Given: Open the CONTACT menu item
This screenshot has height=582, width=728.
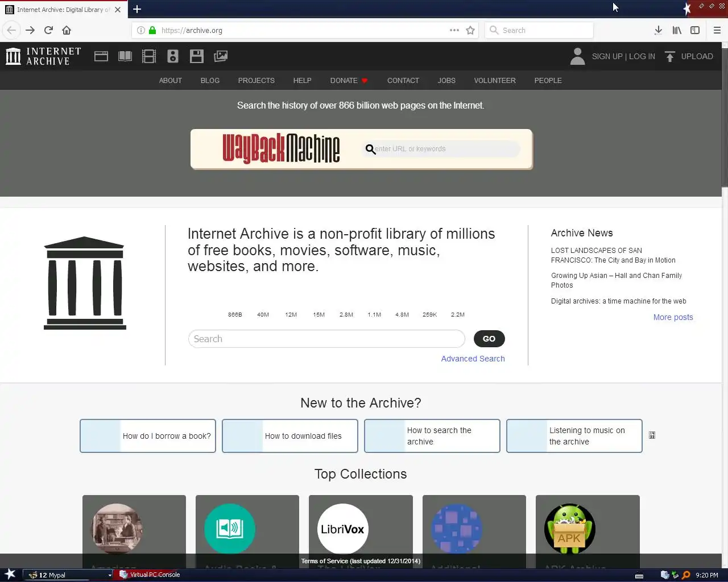Looking at the screenshot, I should coord(403,81).
